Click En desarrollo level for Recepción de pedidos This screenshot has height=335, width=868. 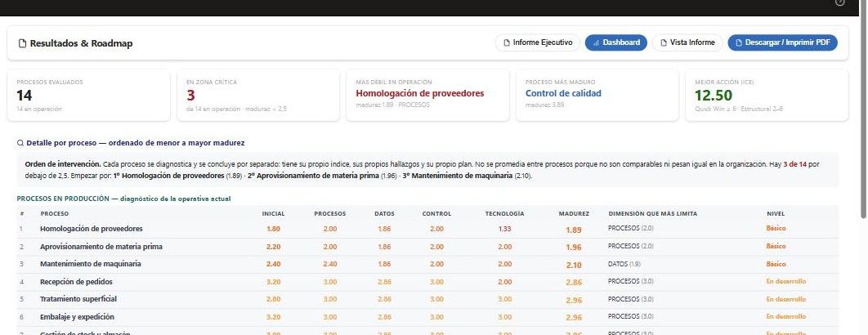point(786,281)
